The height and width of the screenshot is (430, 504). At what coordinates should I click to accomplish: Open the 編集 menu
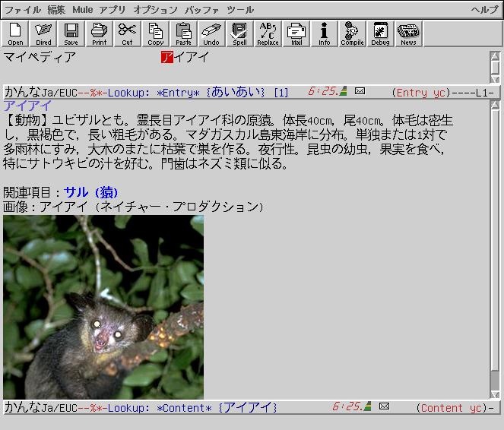tap(56, 10)
